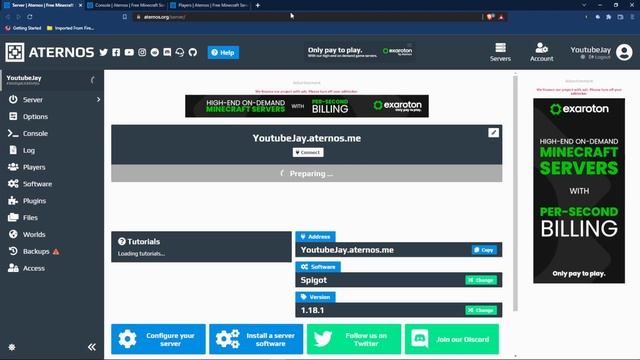
Task: Open theme settings gear in sidebar bottom
Action: click(12, 347)
